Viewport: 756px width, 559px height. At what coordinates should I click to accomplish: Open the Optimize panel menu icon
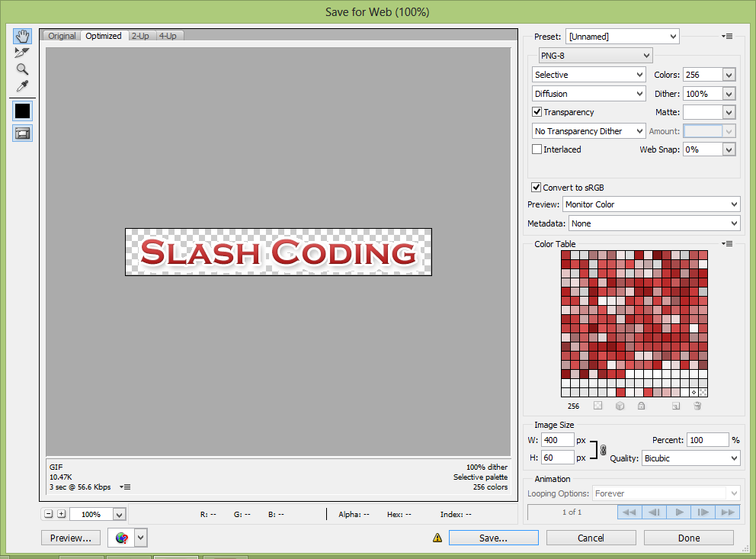[727, 36]
